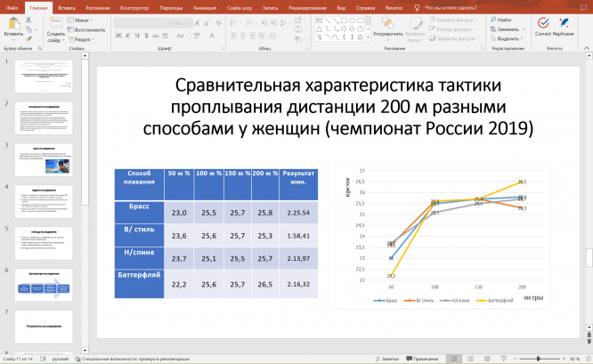Click the Найти search icon

click(x=500, y=20)
